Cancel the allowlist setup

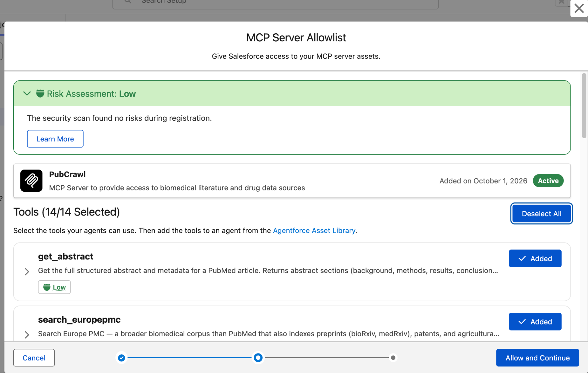point(34,358)
